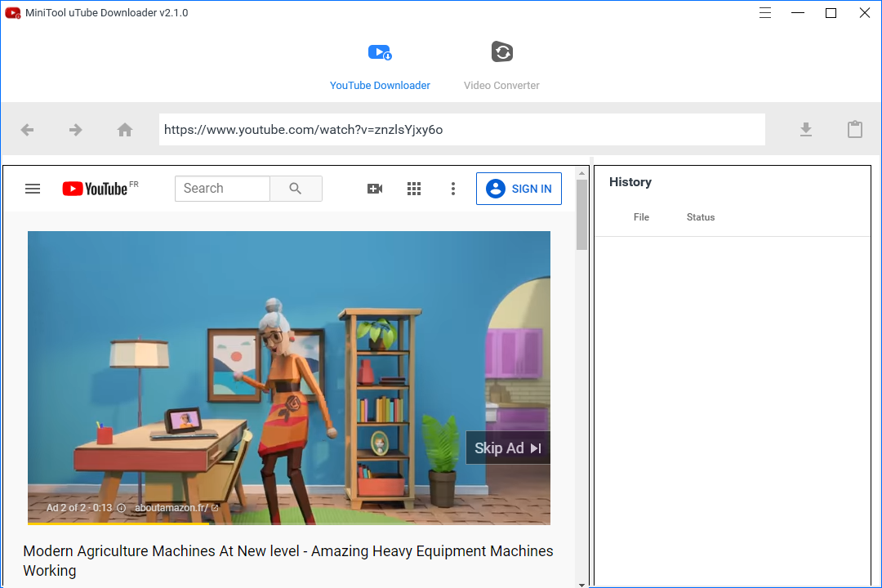Click the clipboard paste URL icon
882x588 pixels.
click(x=855, y=129)
